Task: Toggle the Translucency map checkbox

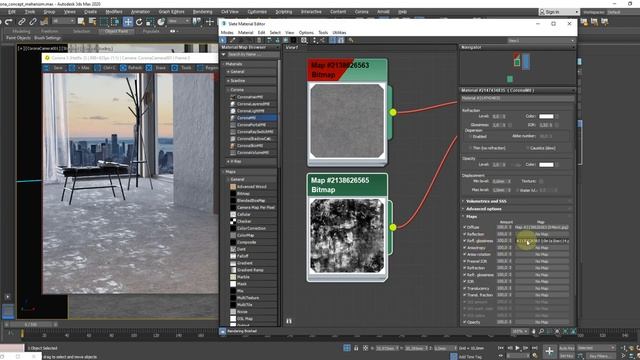Action: 464,288
